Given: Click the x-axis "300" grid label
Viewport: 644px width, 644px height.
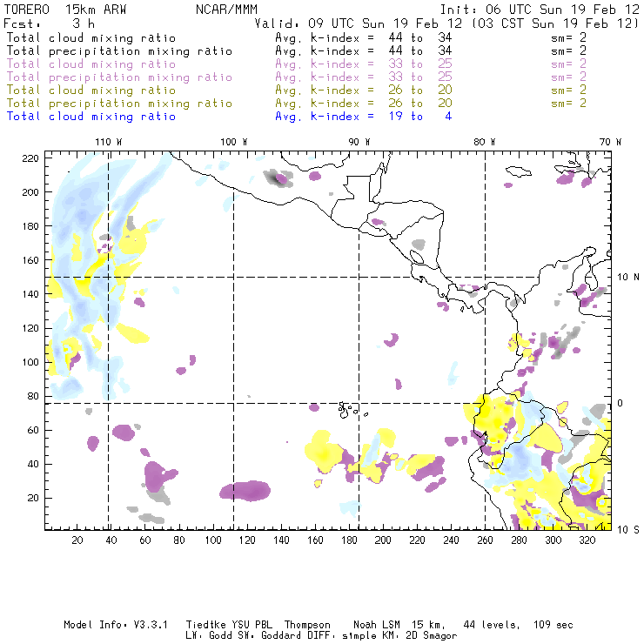Looking at the screenshot, I should (553, 540).
